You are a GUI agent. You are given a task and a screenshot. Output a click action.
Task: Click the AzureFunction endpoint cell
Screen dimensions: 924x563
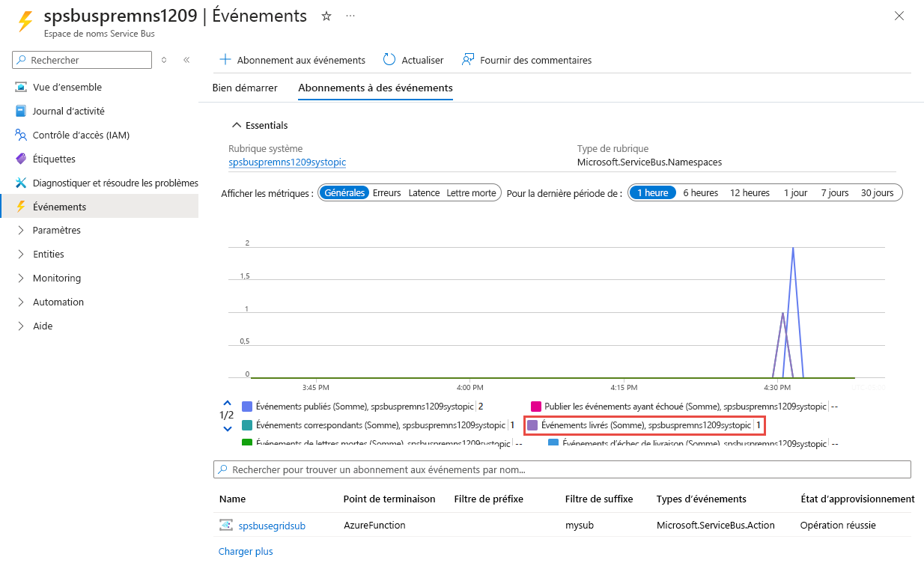click(x=374, y=526)
